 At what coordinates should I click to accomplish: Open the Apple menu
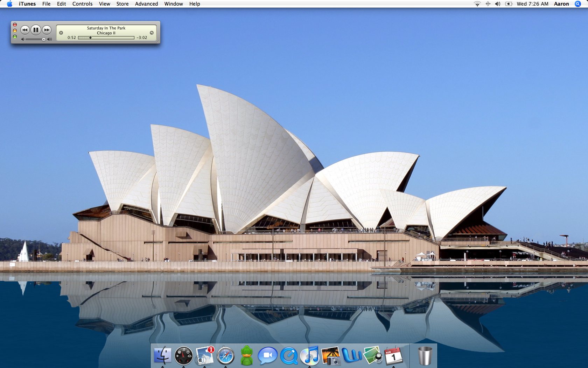click(9, 4)
